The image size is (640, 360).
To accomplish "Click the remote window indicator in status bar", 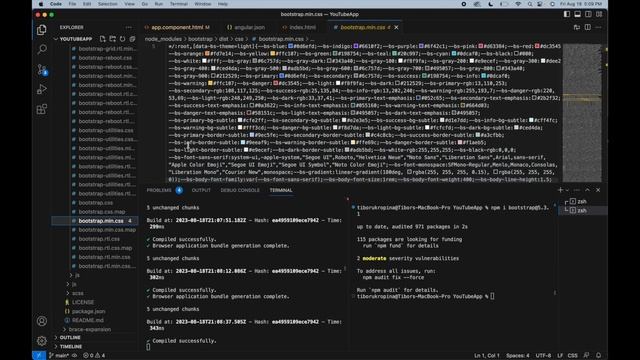I will [x=39, y=356].
